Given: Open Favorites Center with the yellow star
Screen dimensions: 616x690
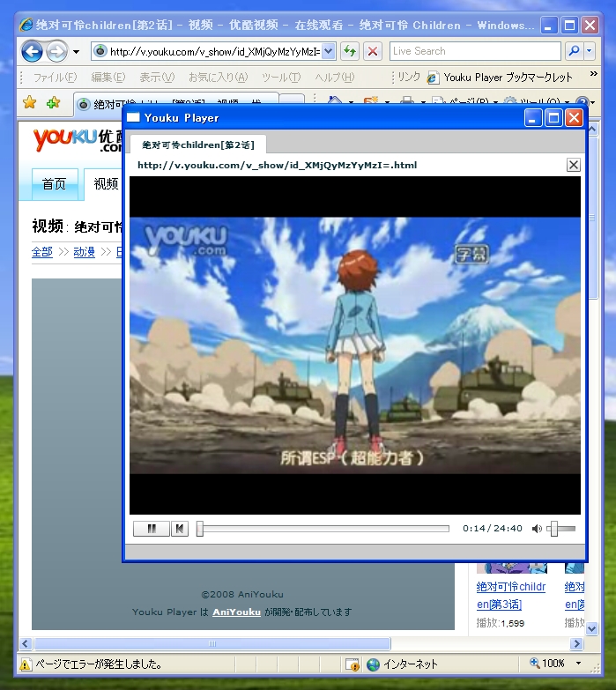Looking at the screenshot, I should point(29,102).
